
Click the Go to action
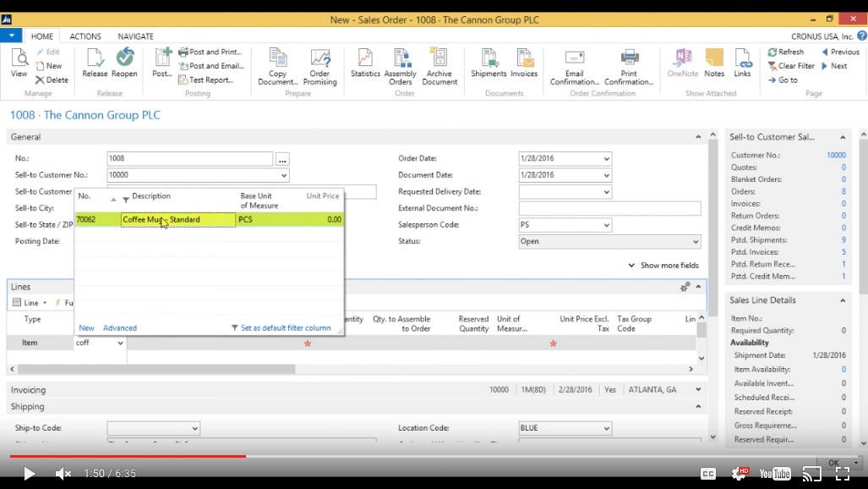point(783,80)
